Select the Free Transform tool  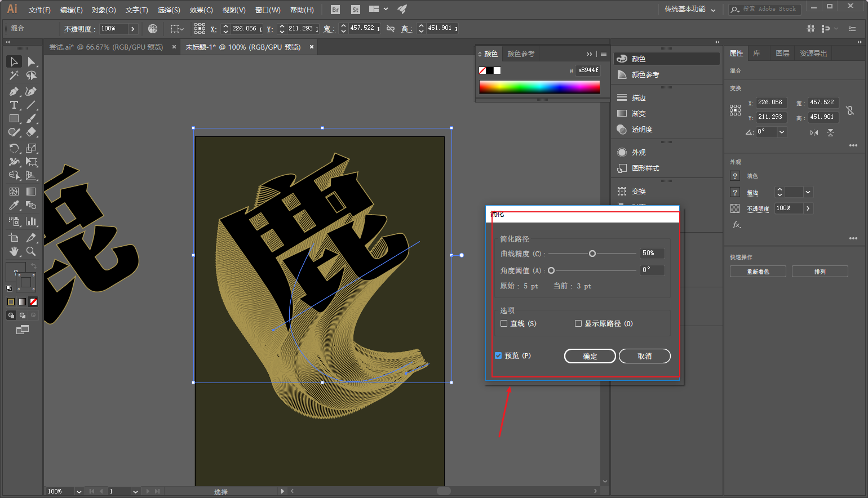tap(31, 162)
